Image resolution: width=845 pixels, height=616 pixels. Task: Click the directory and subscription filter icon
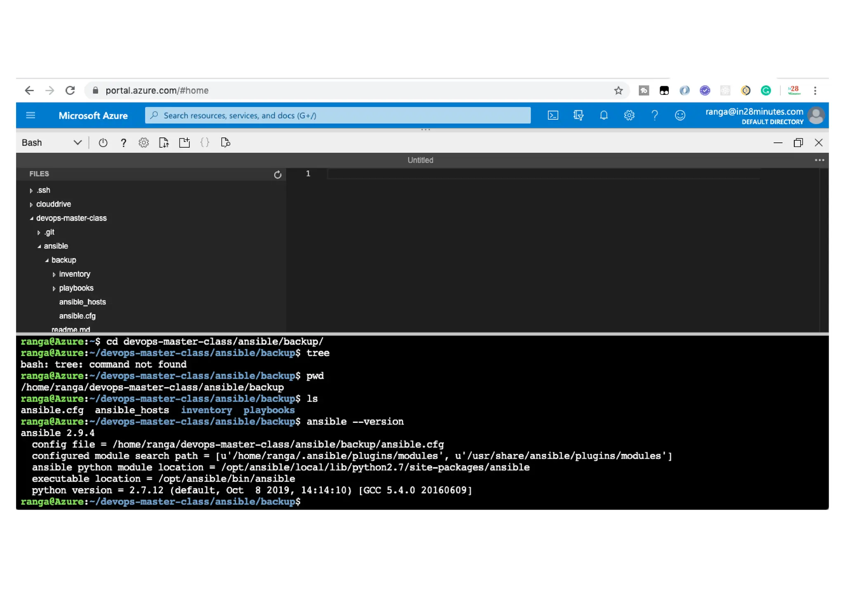[578, 116]
